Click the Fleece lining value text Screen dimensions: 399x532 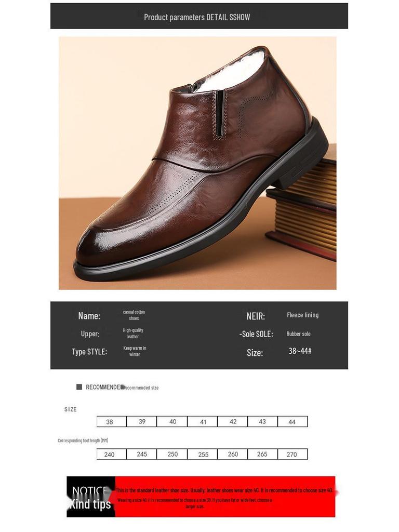(303, 315)
